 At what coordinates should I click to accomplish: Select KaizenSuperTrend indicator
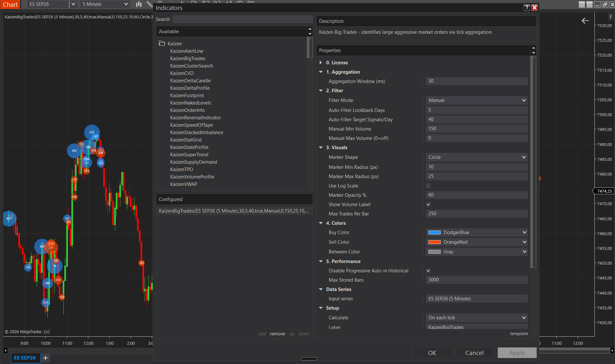189,155
